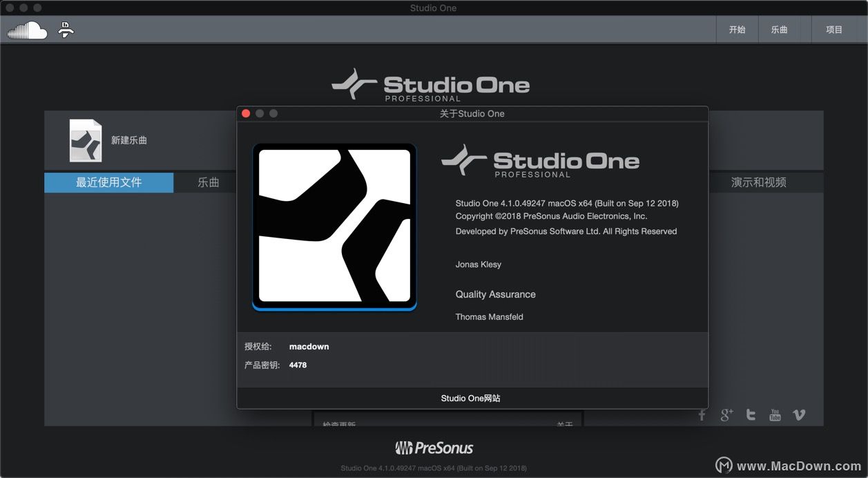This screenshot has width=868, height=478.
Task: Select the 乐曲 tab beside recent files
Action: click(208, 182)
